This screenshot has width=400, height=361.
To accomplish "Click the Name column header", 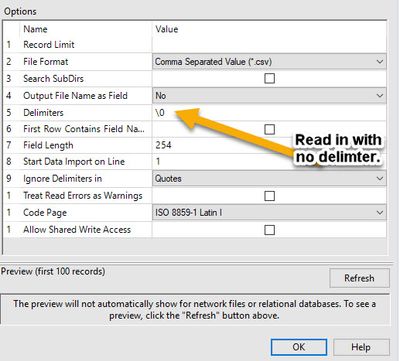I will (x=35, y=29).
